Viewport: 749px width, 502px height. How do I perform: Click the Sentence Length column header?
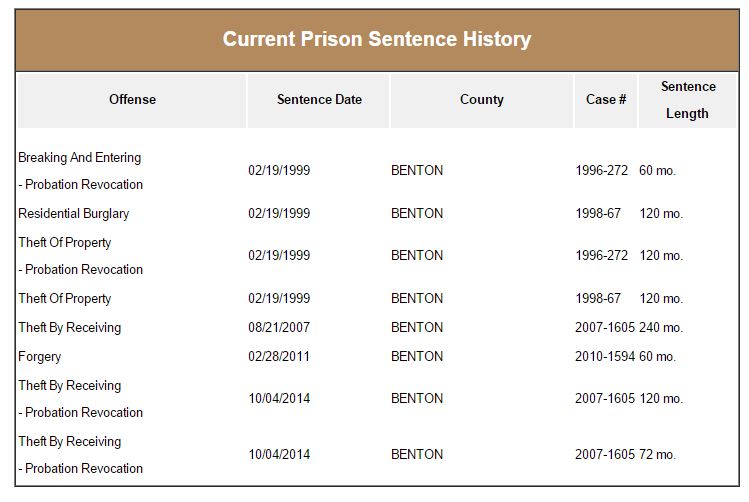(x=687, y=100)
